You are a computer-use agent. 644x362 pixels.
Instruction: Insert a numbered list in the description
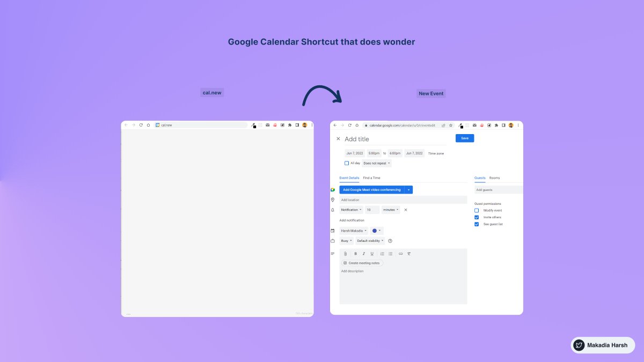click(382, 254)
